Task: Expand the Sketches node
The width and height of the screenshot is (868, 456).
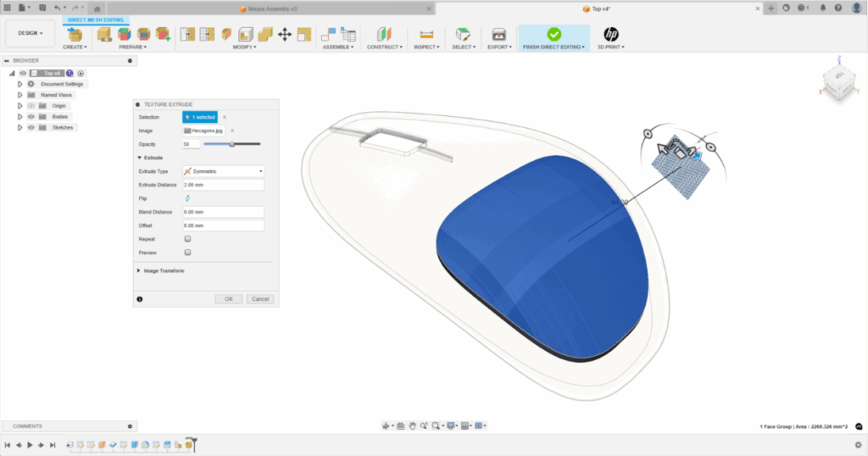Action: click(20, 127)
